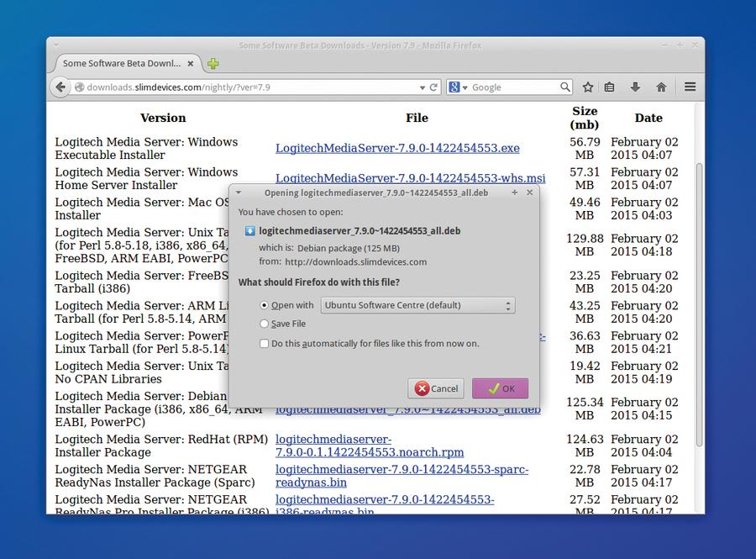Viewport: 756px width, 559px height.
Task: Download the LogitechMediaServer .exe installer link
Action: 397,148
